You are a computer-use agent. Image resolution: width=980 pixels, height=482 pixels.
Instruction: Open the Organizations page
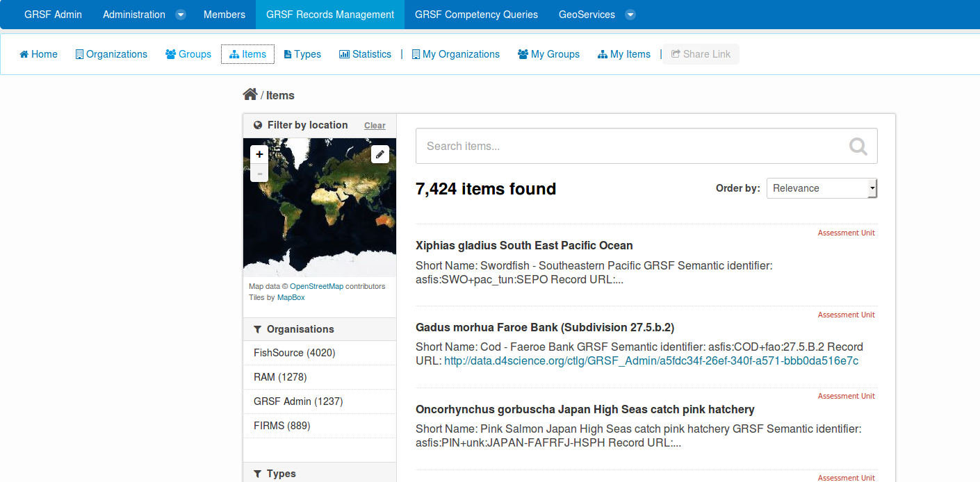click(111, 54)
